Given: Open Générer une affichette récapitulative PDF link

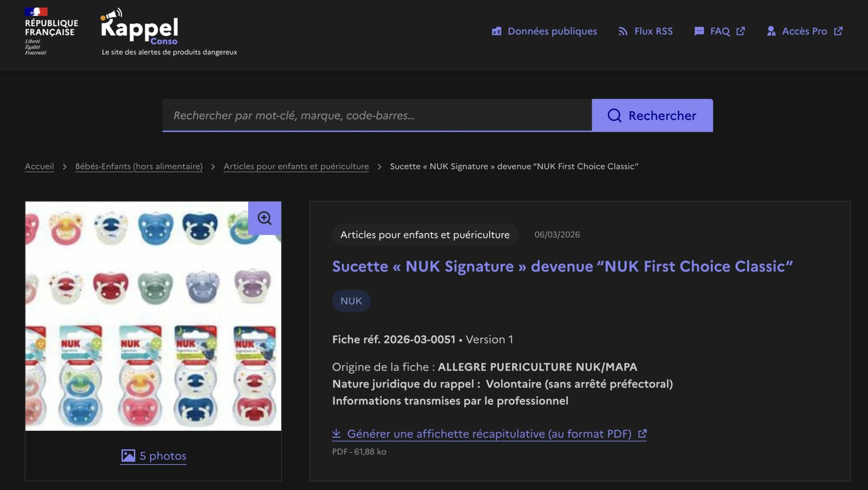Looking at the screenshot, I should tap(488, 433).
